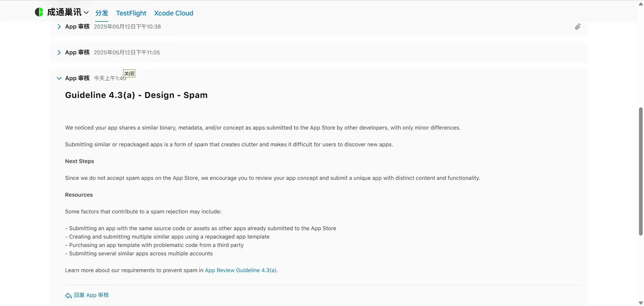Click the sentence 'Submitting similar or repackaged apps is a form of spam'
Viewport: 644px width, 306px height.
pos(229,145)
